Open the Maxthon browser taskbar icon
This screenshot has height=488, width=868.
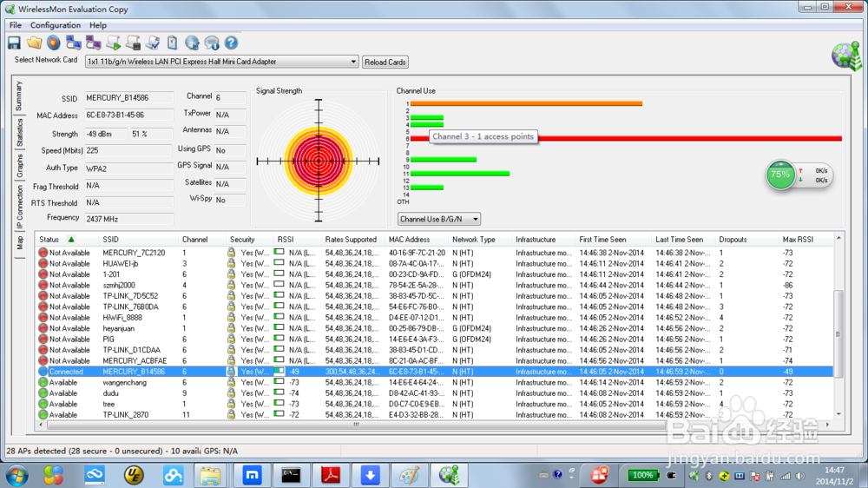coord(252,475)
